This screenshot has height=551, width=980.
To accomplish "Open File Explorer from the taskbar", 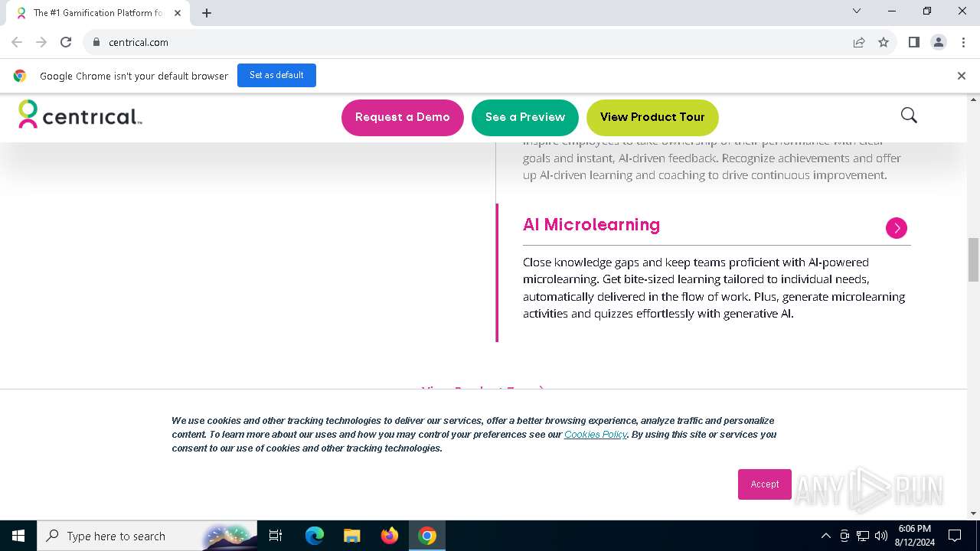I will [x=351, y=536].
